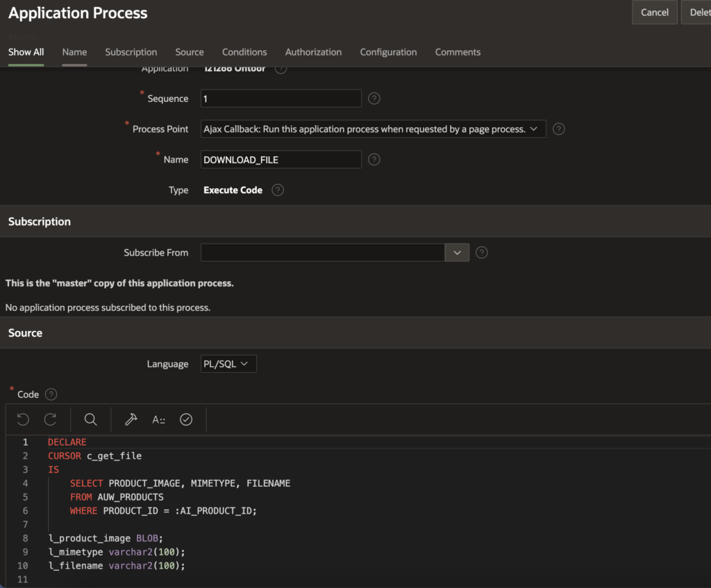
Task: Click the Redo icon in code editor
Action: click(50, 419)
